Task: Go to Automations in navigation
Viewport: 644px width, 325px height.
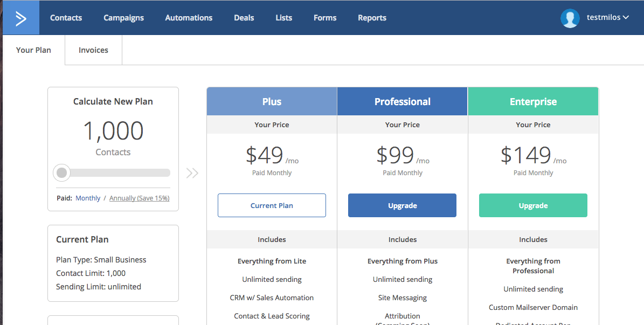Action: tap(189, 18)
